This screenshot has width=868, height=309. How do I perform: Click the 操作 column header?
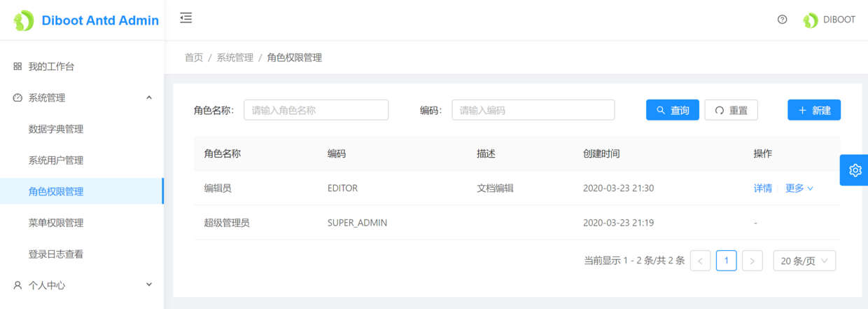click(762, 153)
